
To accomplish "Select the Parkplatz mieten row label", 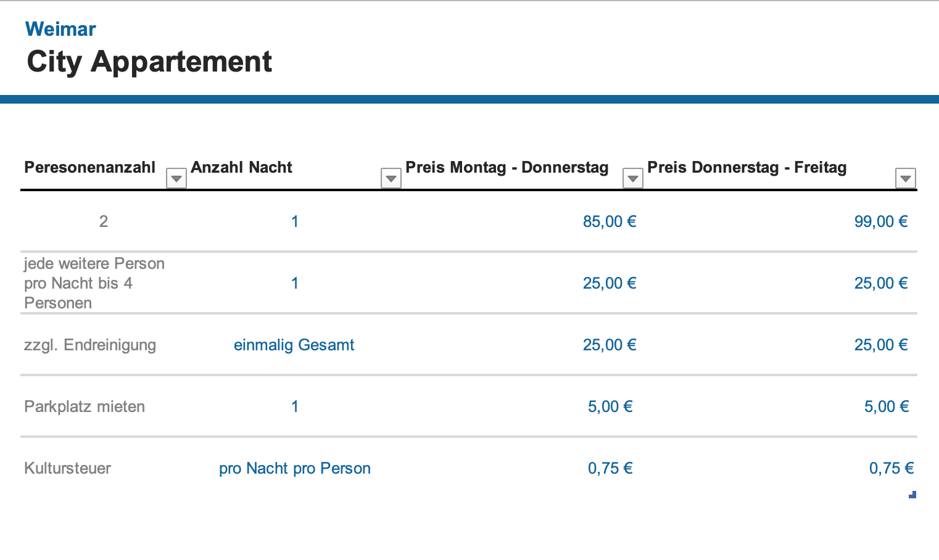I will (x=85, y=406).
